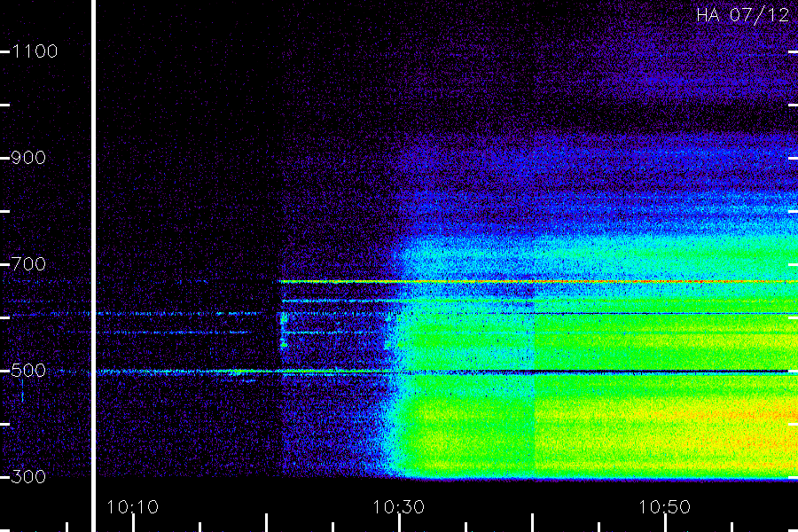Click the 700 frequency axis label
Viewport: 798px width, 532px height.
(28, 264)
